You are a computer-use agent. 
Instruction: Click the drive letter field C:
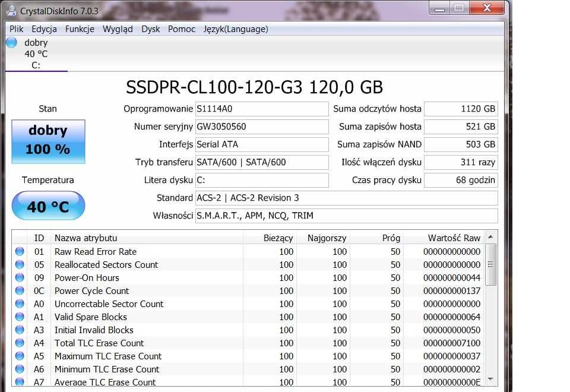pos(262,180)
